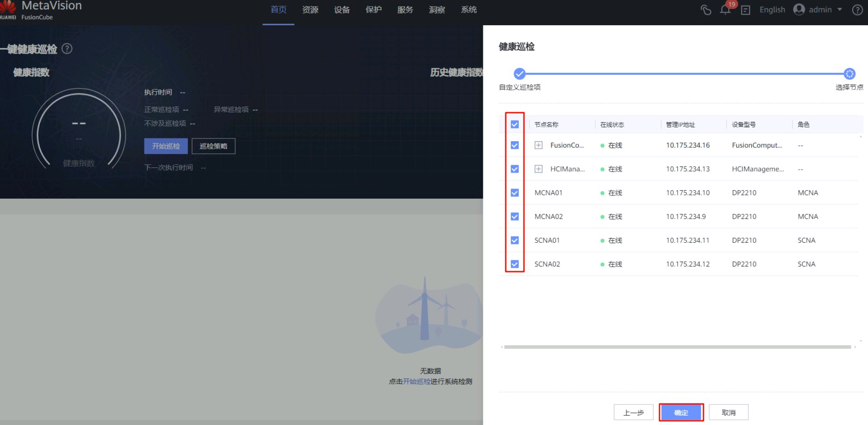The width and height of the screenshot is (868, 425).
Task: Uncheck the SCNA02 node checkbox
Action: (x=515, y=264)
